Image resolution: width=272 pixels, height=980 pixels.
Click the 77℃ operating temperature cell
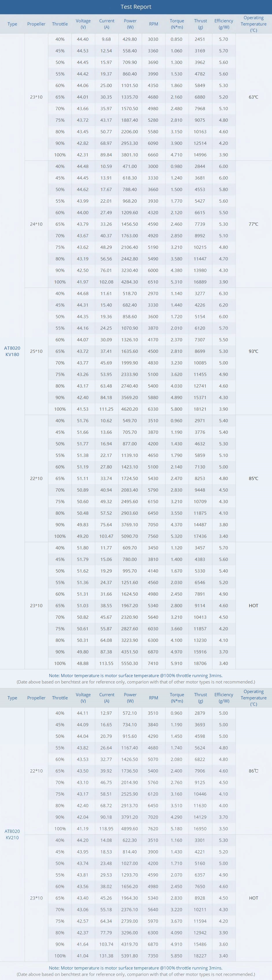click(253, 224)
